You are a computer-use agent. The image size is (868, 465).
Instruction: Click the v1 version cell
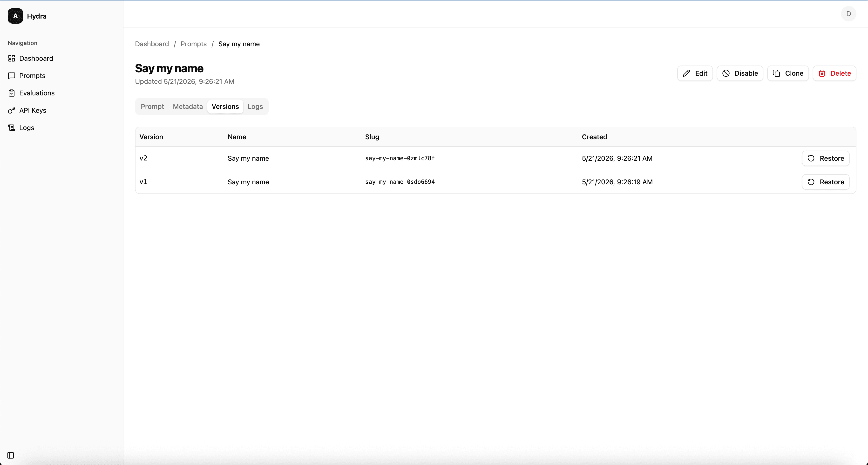click(x=143, y=182)
